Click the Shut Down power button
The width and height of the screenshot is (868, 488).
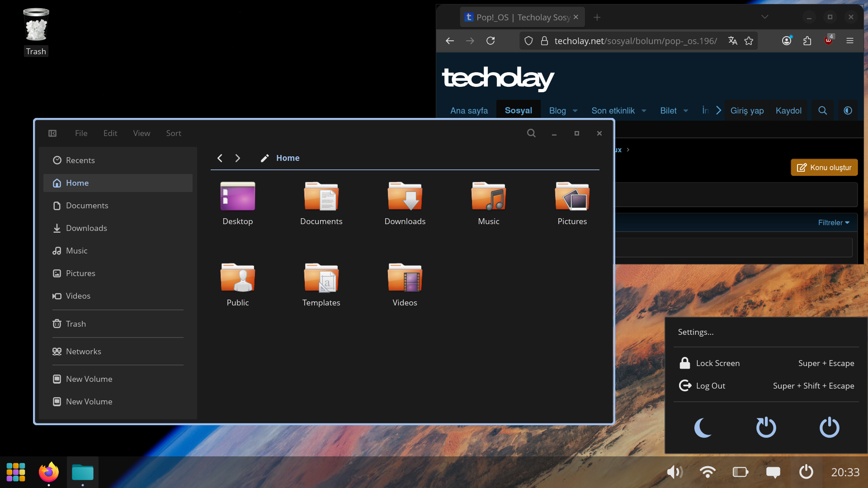coord(830,427)
